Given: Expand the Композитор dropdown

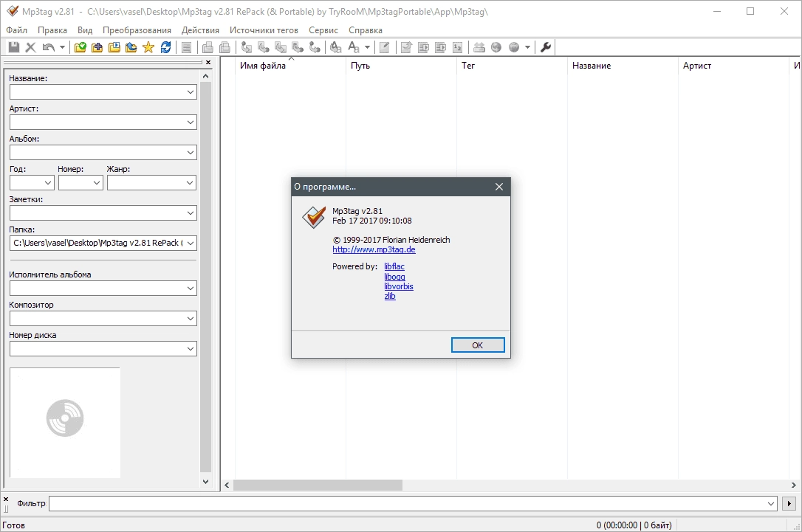Looking at the screenshot, I should [x=191, y=318].
